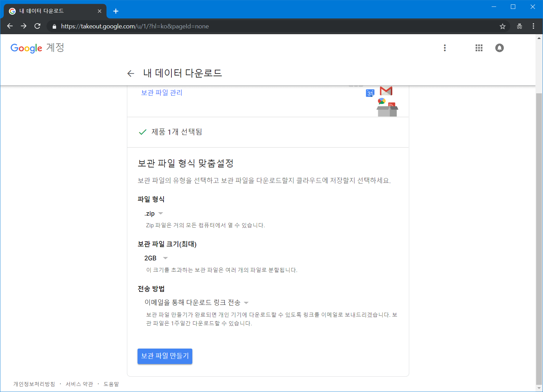Image resolution: width=543 pixels, height=392 pixels.
Task: Open Google account notifications bell
Action: pyautogui.click(x=499, y=48)
